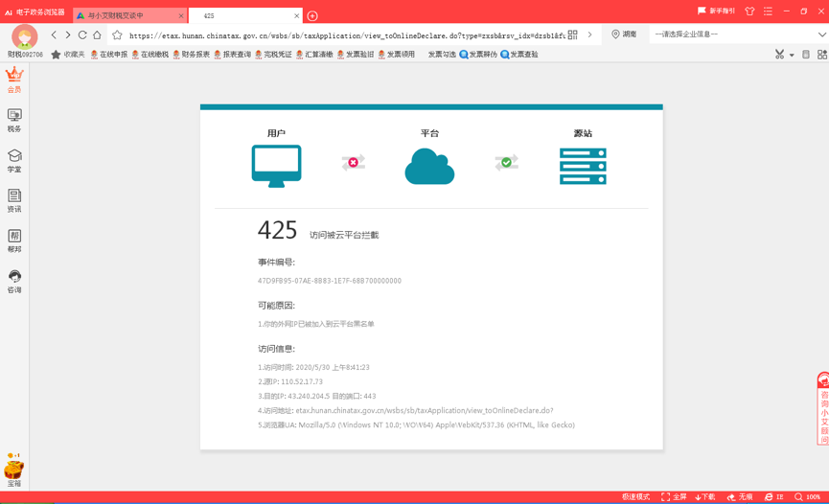Open the 发票辨伪 bookmark
The width and height of the screenshot is (829, 504).
click(x=478, y=55)
